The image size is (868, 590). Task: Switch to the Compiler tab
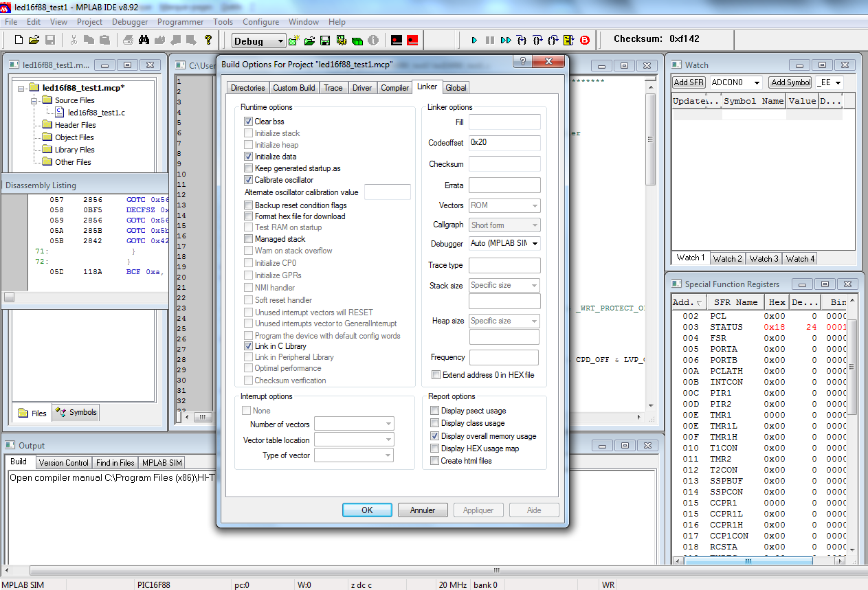(394, 88)
